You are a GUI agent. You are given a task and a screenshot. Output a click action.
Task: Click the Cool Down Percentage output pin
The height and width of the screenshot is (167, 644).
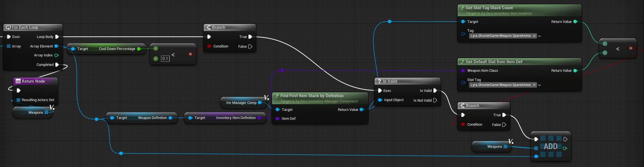[x=139, y=49]
